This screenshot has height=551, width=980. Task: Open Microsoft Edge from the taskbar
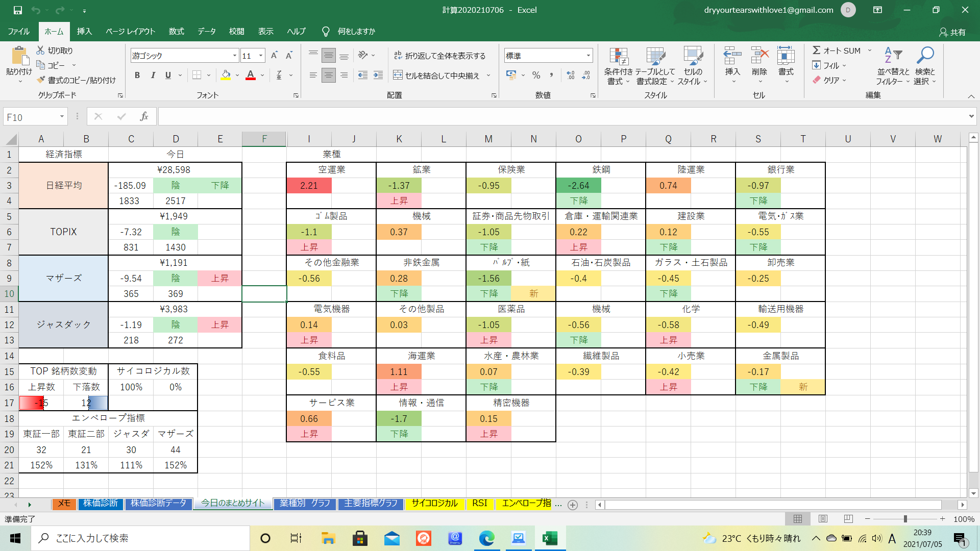point(486,538)
